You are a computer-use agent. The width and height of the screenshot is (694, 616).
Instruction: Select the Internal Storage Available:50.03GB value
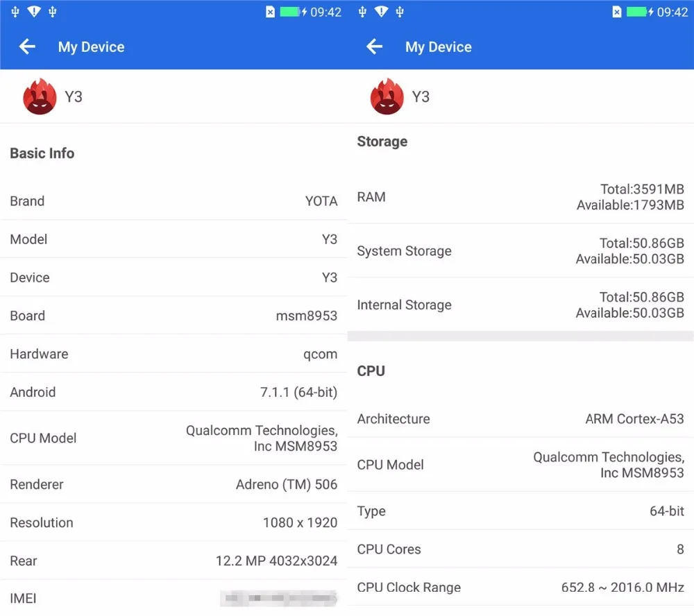[630, 314]
